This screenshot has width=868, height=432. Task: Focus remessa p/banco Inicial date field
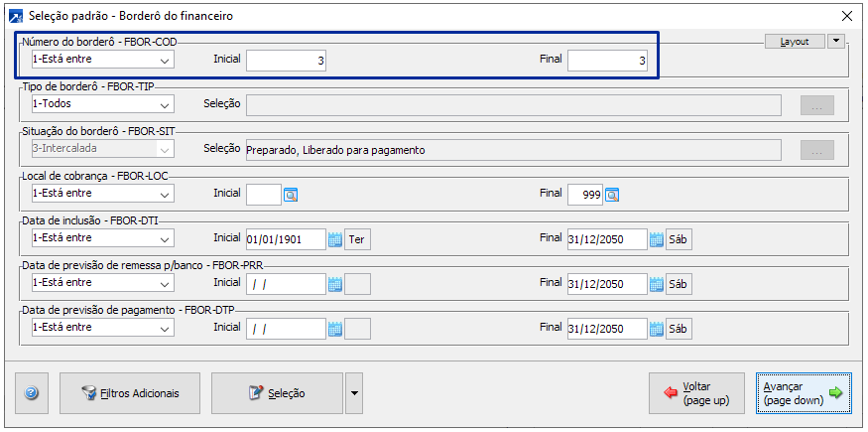(x=287, y=285)
